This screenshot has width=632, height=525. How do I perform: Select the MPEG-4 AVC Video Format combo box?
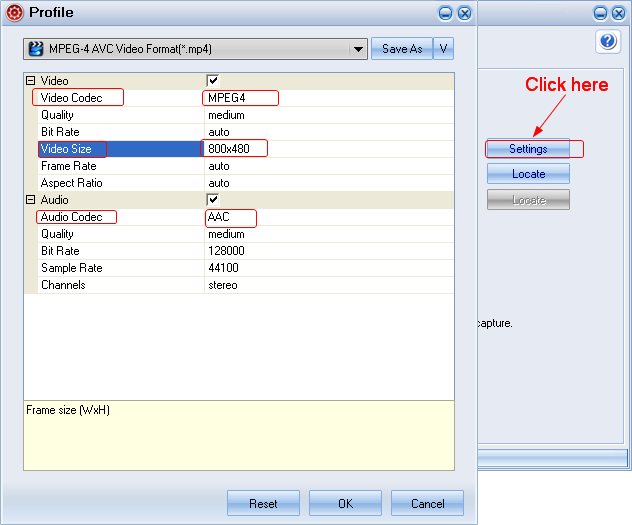195,49
